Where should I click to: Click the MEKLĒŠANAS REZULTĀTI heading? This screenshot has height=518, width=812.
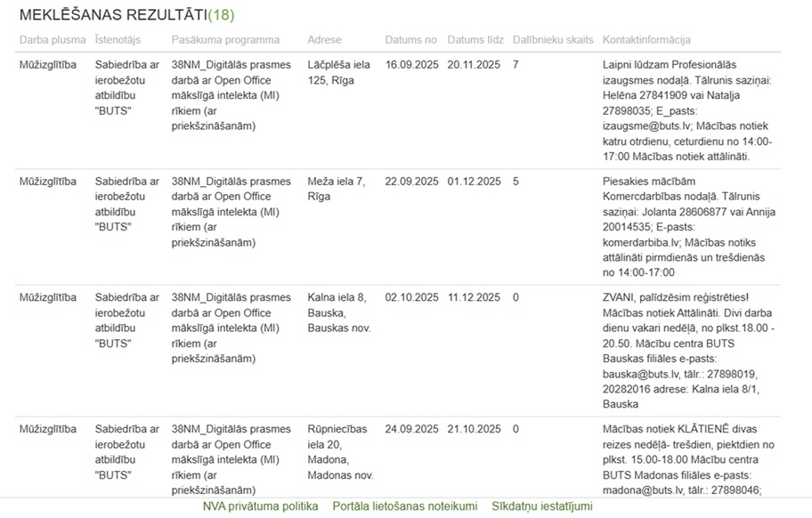(113, 14)
